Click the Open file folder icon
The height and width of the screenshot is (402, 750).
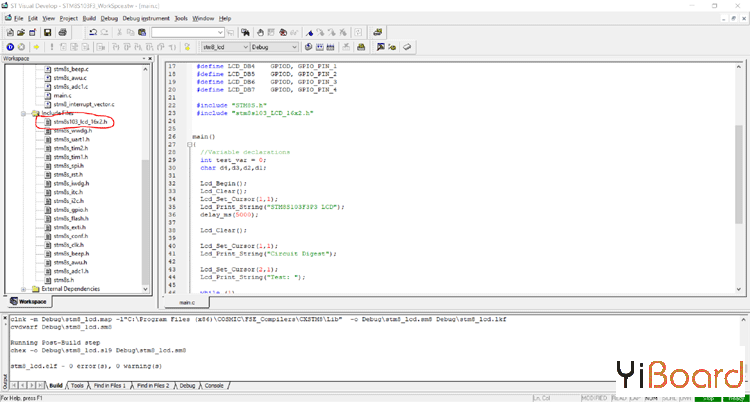(x=21, y=33)
